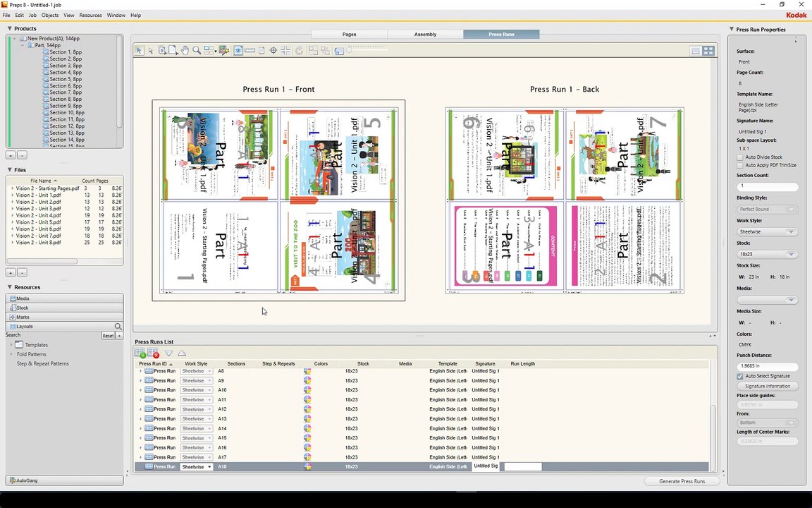This screenshot has height=508, width=812.
Task: Click the Signature Information button
Action: click(x=767, y=386)
